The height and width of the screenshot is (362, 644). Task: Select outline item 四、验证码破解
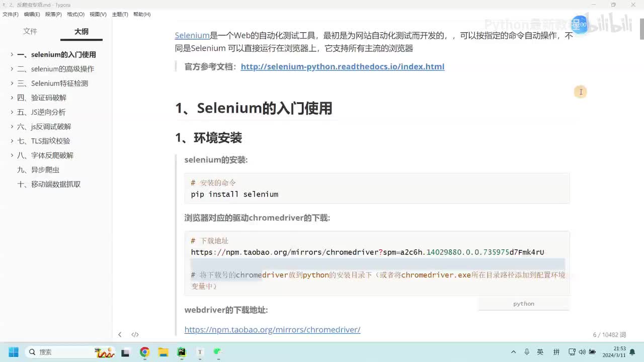point(42,98)
